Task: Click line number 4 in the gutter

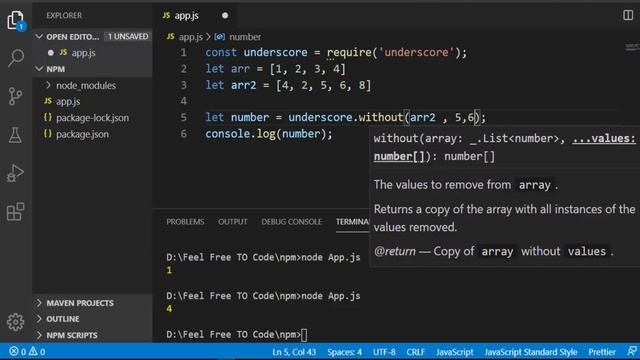Action: pyautogui.click(x=184, y=101)
